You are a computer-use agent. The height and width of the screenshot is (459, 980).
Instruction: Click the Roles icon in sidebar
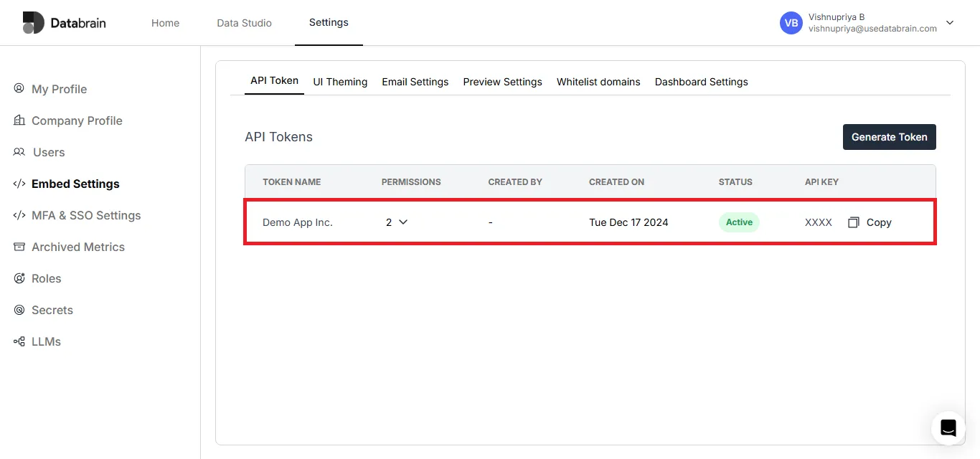[x=19, y=278]
